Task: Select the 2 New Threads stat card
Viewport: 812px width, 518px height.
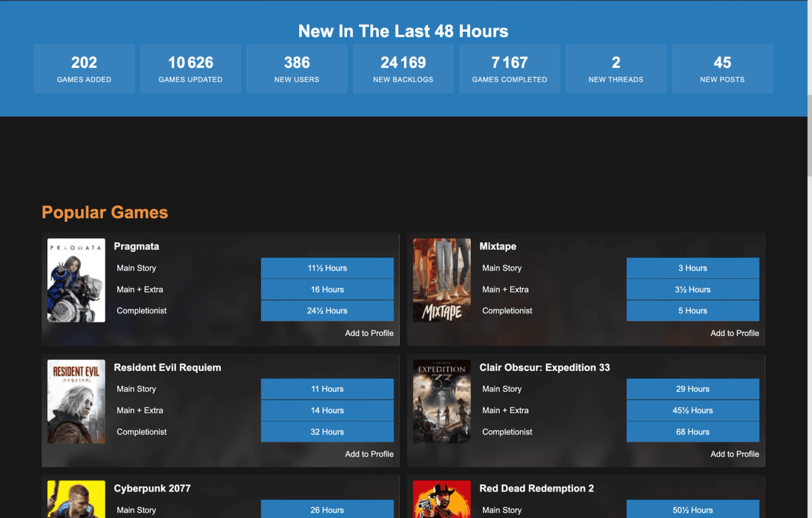Action: point(616,69)
